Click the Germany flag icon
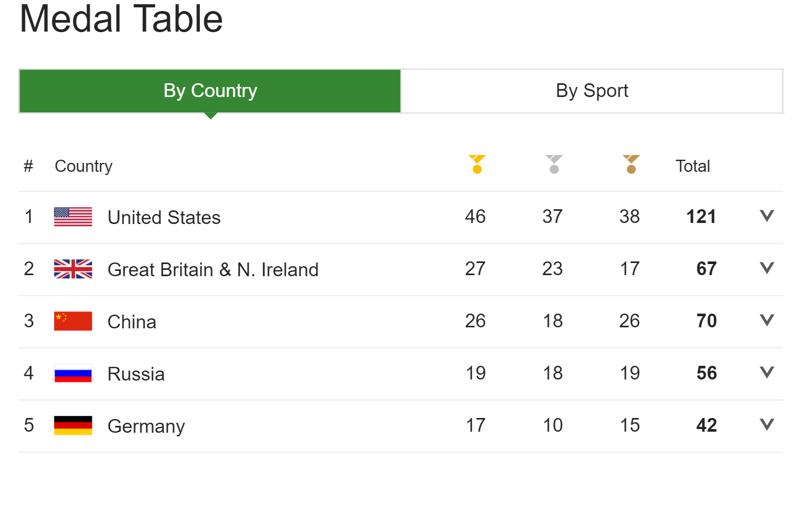 tap(73, 425)
